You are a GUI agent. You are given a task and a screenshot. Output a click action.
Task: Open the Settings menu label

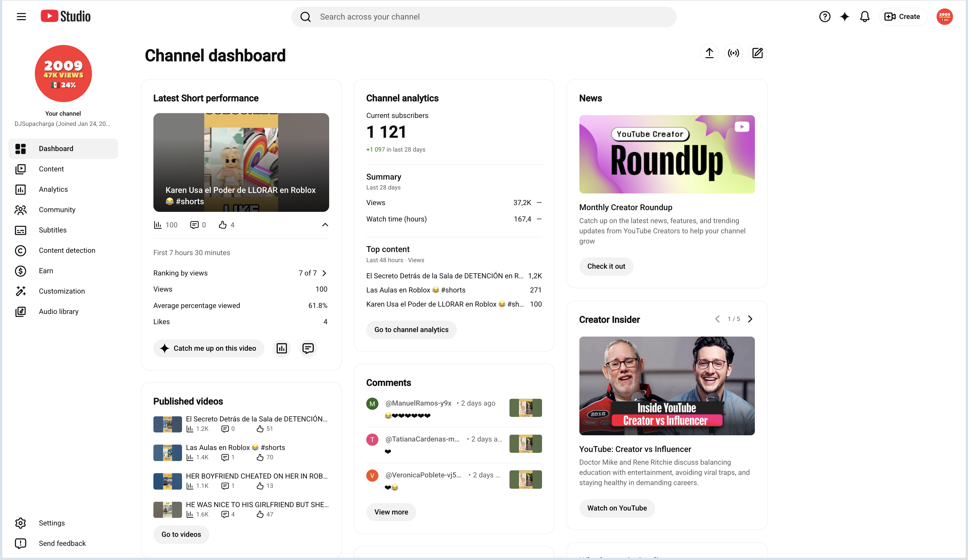tap(52, 523)
